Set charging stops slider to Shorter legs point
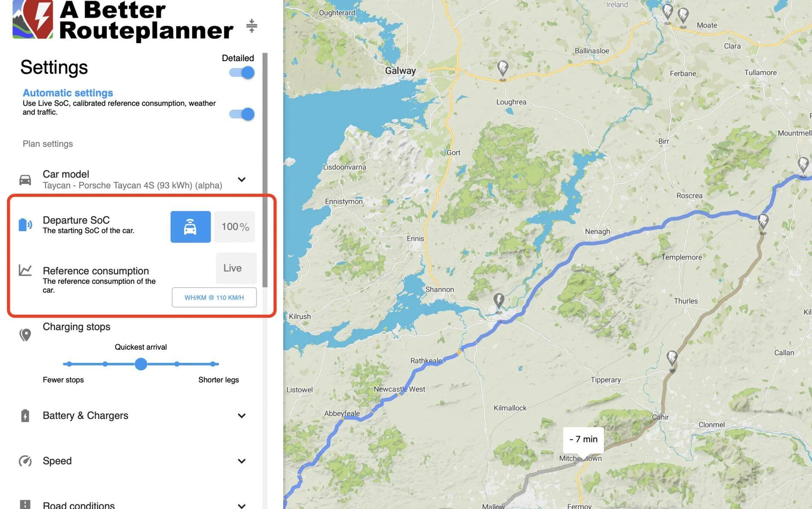Screen dimensions: 812x509 (x=213, y=364)
